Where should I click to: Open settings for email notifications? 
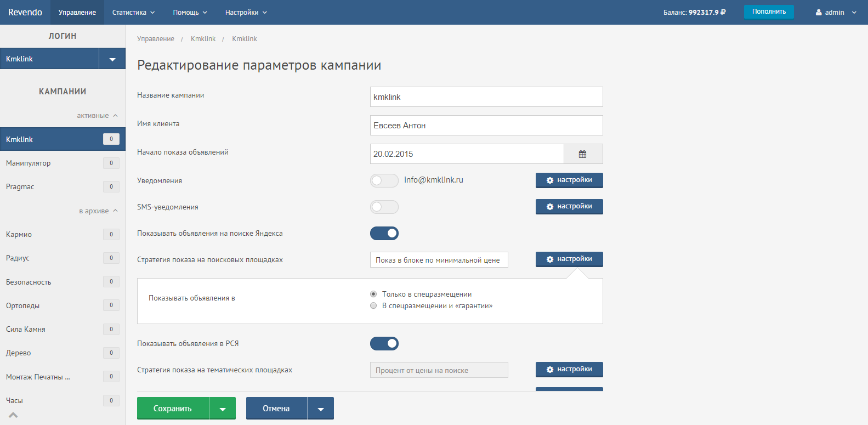coord(569,180)
